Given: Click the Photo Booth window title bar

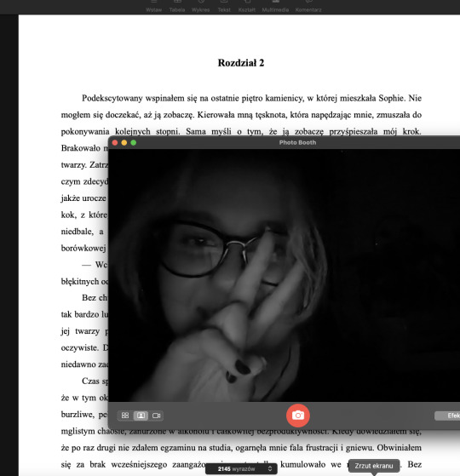Looking at the screenshot, I should point(284,142).
